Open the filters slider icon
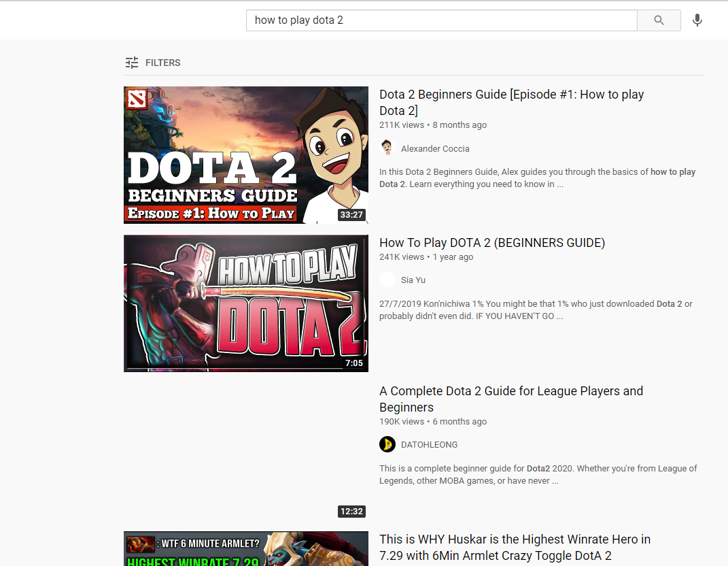This screenshot has width=728, height=566. 132,63
